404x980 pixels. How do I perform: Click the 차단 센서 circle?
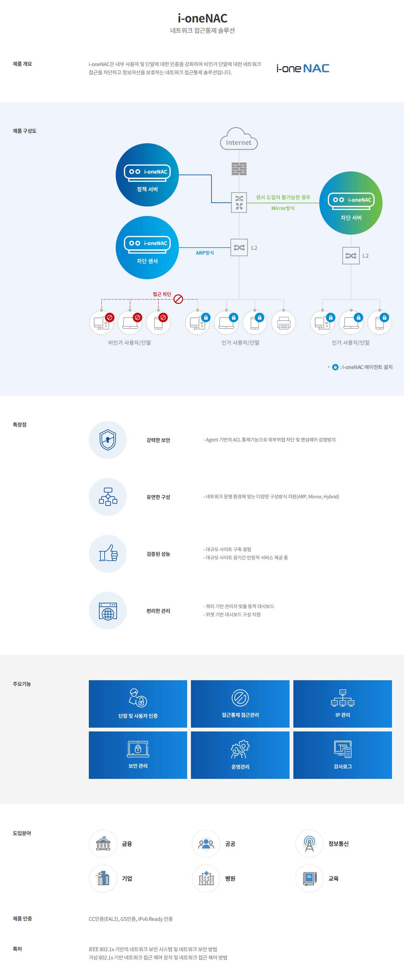(x=147, y=248)
